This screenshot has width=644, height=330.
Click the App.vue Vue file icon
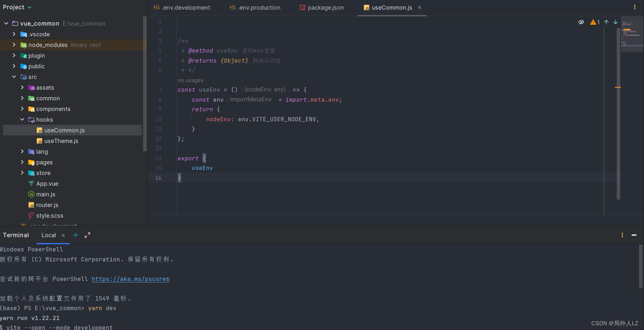tap(31, 183)
